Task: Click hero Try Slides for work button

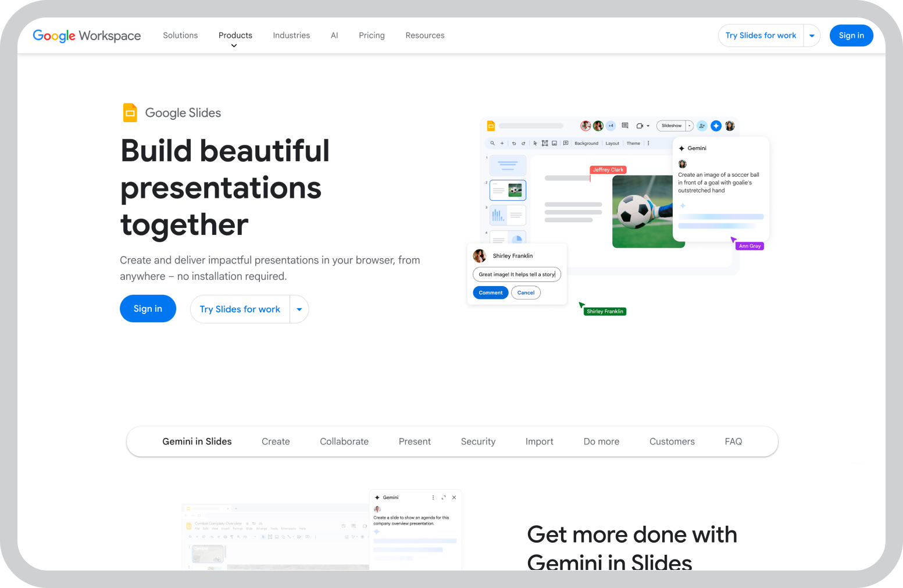Action: (240, 309)
